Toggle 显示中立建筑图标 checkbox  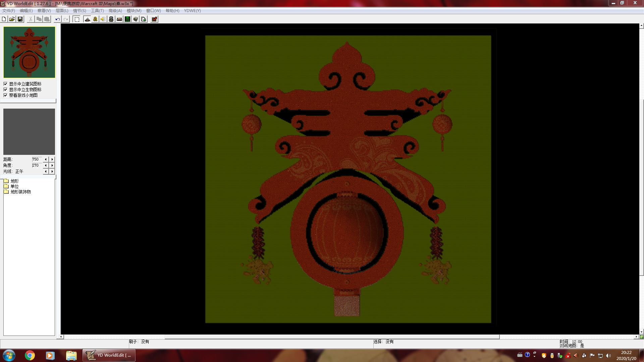point(5,84)
